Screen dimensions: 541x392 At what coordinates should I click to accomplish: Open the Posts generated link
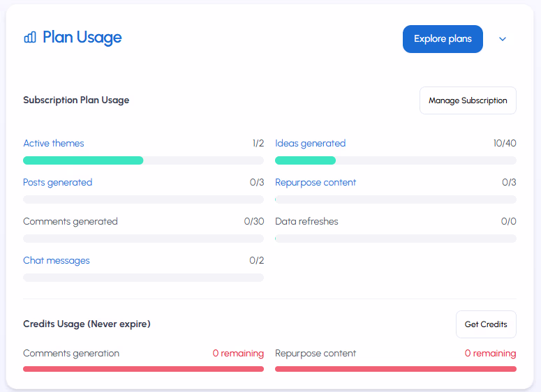[57, 182]
